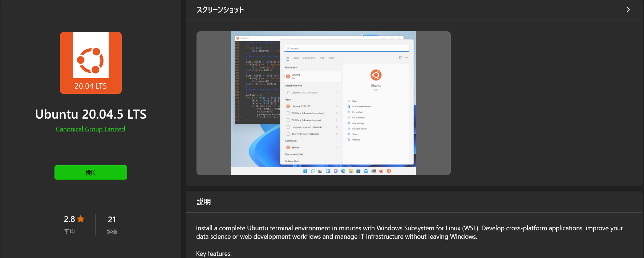Expand the スクリーンショット section with the chevron arrow
This screenshot has height=258, width=644.
pos(628,10)
